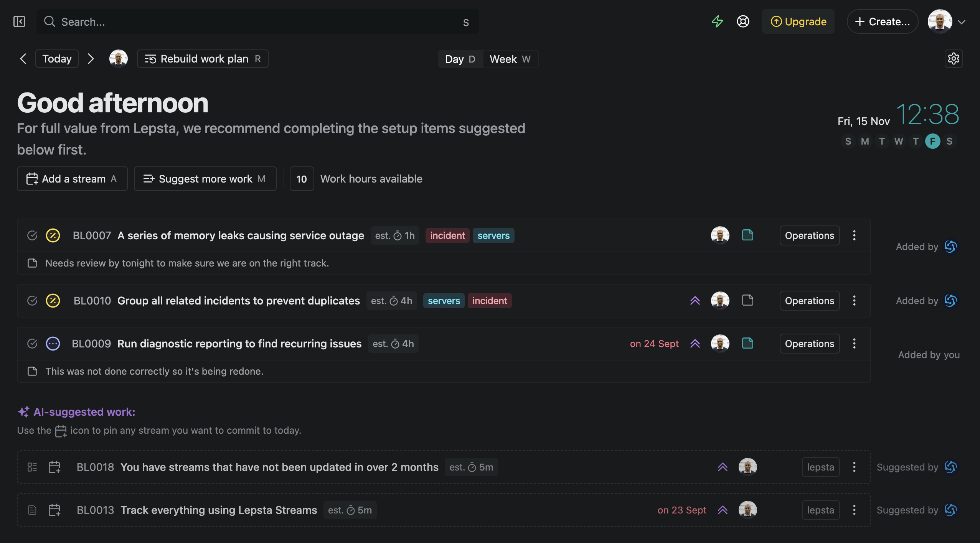Click 'Suggest more work'

205,179
